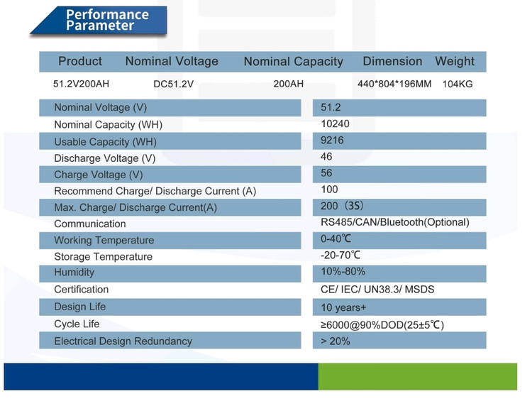Screen dimensions: 532x406
Task: Select the Nominal Capacity column header
Action: (293, 62)
